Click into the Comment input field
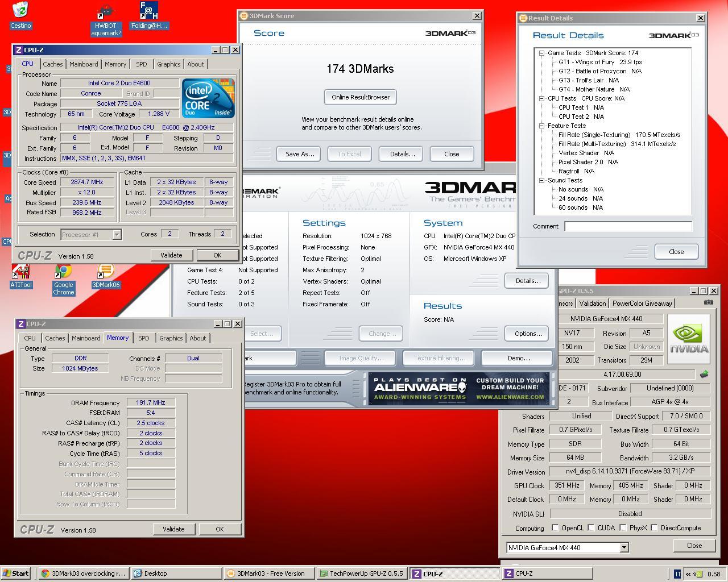The width and height of the screenshot is (728, 582). [628, 226]
